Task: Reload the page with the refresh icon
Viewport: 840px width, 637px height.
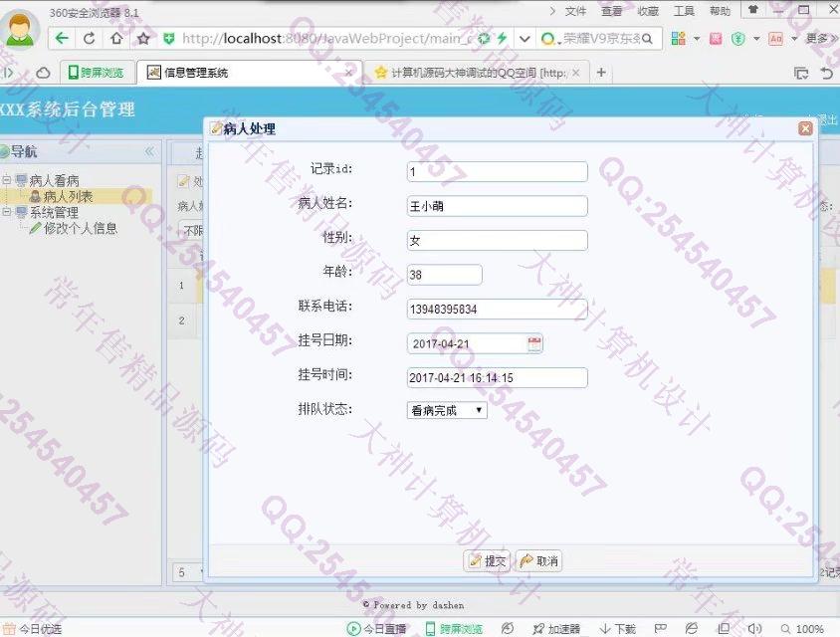Action: click(x=90, y=39)
